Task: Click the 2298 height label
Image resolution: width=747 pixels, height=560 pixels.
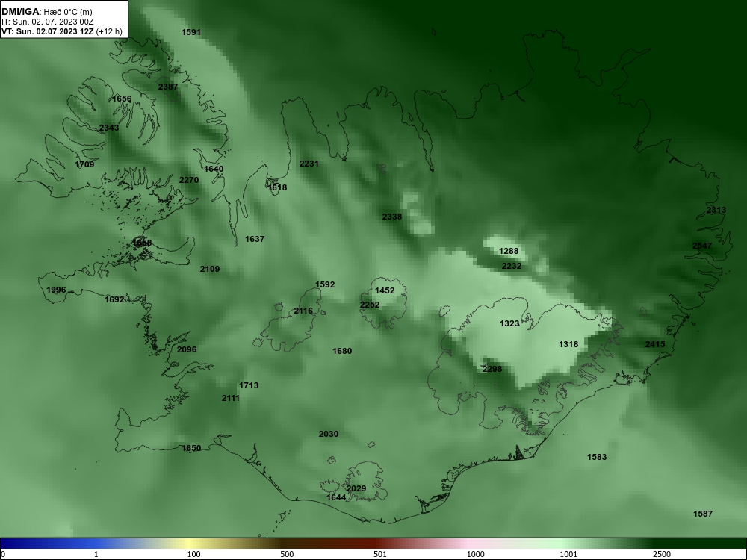Action: (492, 369)
